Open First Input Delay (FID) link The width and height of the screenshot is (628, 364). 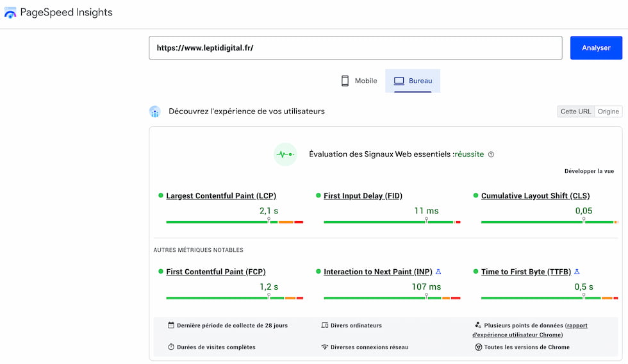(x=363, y=196)
